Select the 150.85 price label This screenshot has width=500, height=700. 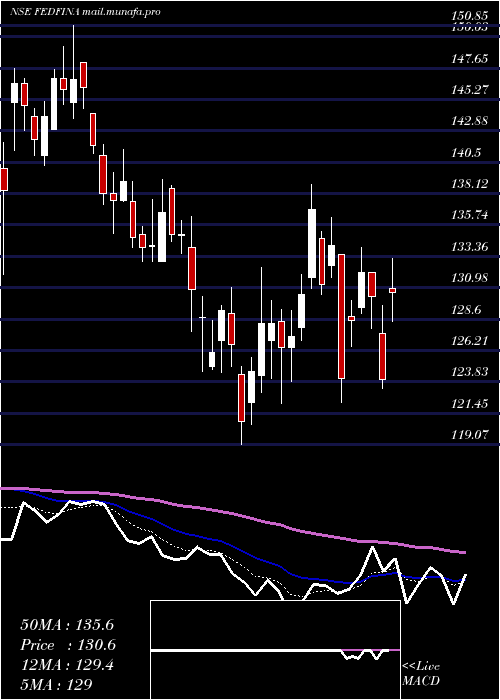pyautogui.click(x=469, y=17)
